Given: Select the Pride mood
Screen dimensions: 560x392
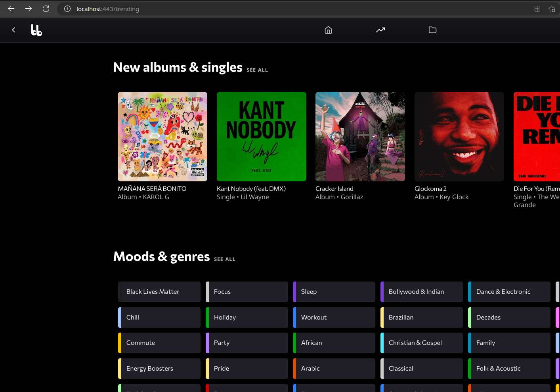Looking at the screenshot, I should [247, 369].
